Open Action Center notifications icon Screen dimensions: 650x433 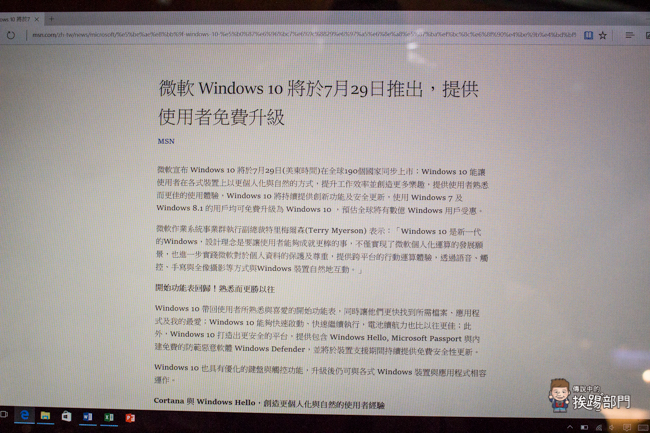click(x=627, y=428)
